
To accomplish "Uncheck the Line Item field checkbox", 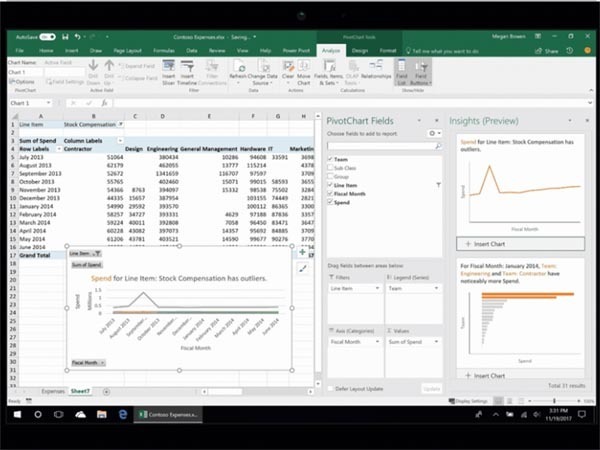I will pos(330,185).
